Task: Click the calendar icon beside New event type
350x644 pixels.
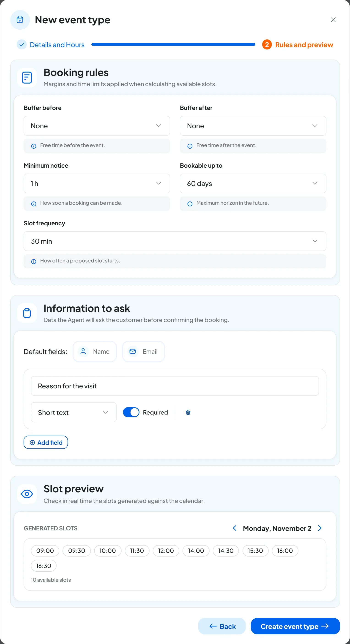Action: 20,20
